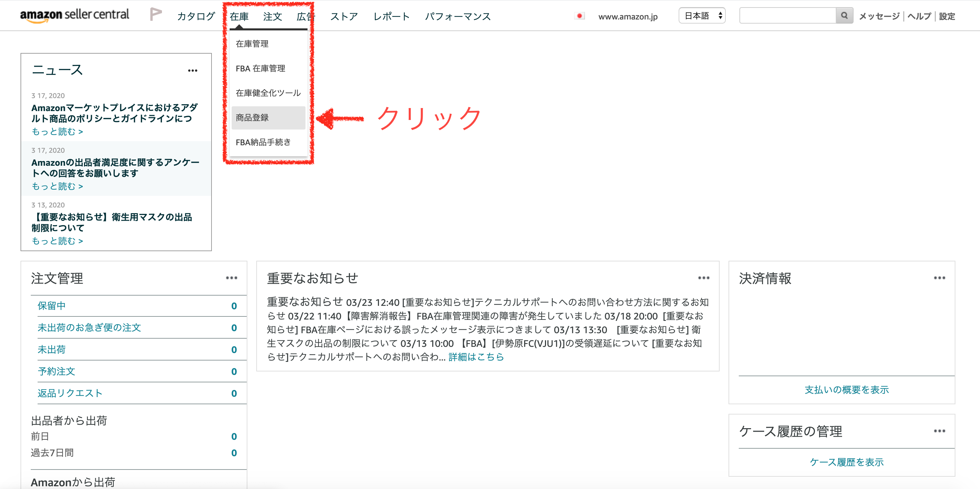
Task: Click the Amazonから出荷 heading
Action: (73, 482)
